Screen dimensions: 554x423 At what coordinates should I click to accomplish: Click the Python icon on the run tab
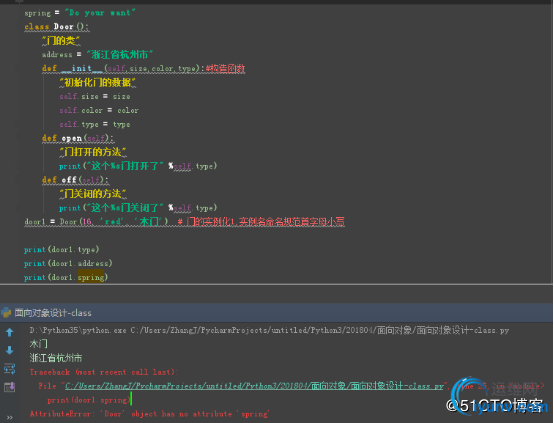coord(6,312)
